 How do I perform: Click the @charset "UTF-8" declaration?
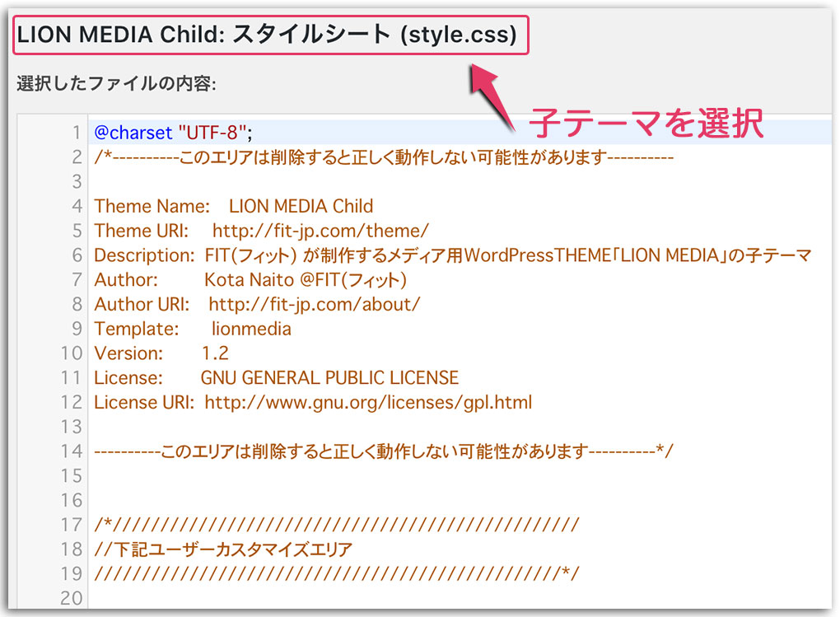point(148,132)
